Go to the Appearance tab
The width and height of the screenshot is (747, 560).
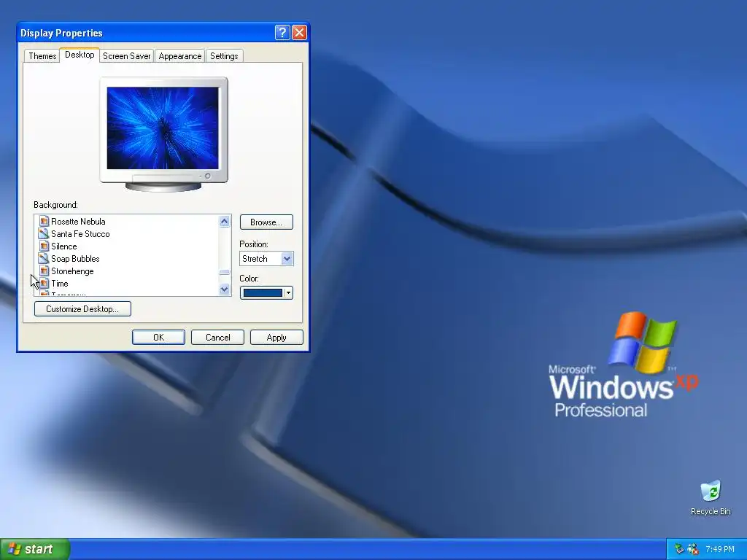(180, 55)
